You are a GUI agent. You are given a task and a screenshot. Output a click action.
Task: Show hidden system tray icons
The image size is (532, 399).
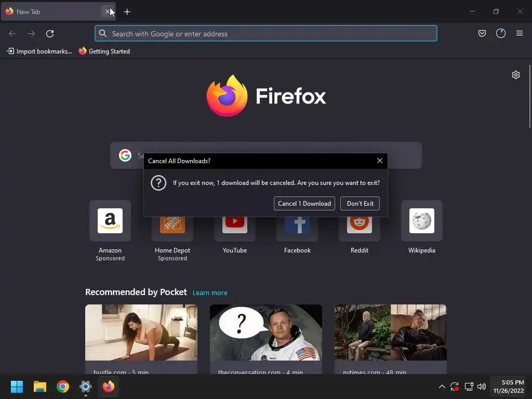442,387
